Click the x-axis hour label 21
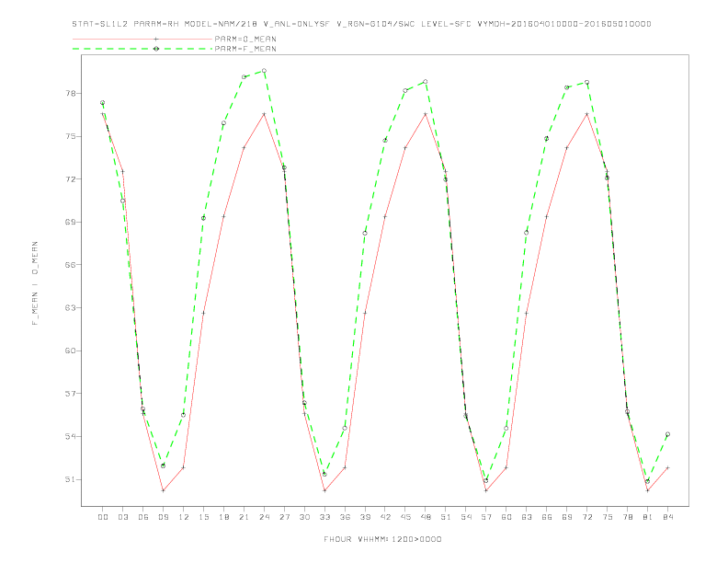The image size is (728, 563). click(244, 517)
